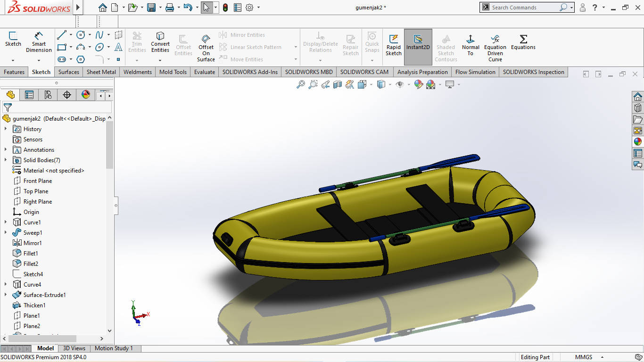Click the Search Commands input field
This screenshot has height=362, width=644.
coord(523,8)
